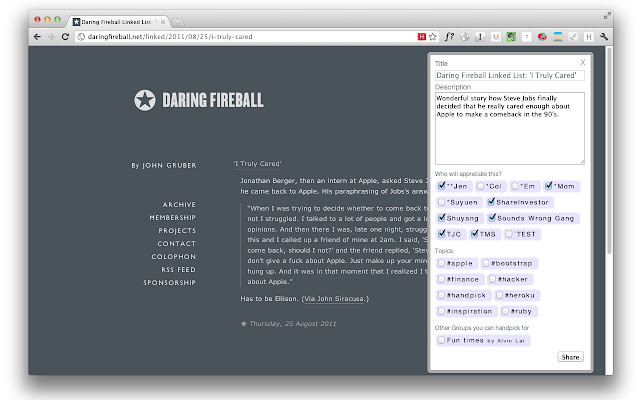Open a new browser tab
Viewport: 640px width, 400px height.
tap(178, 22)
